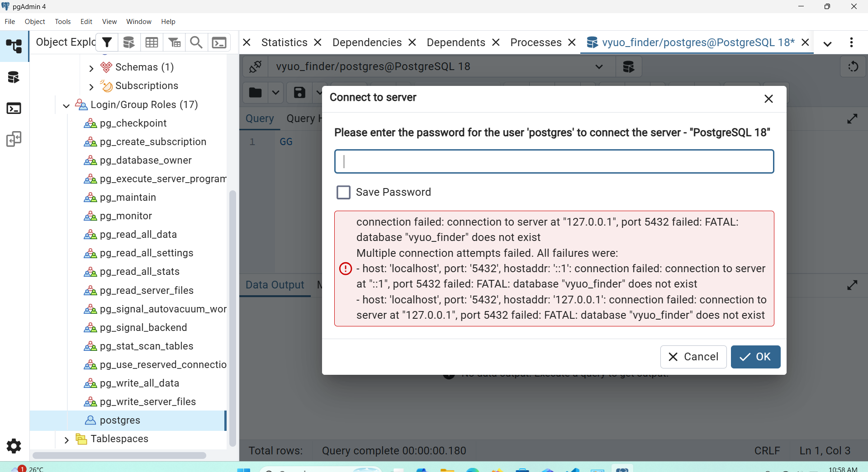868x472 pixels.
Task: Open the Schema Diff Workspace sidebar icon
Action: click(14, 139)
